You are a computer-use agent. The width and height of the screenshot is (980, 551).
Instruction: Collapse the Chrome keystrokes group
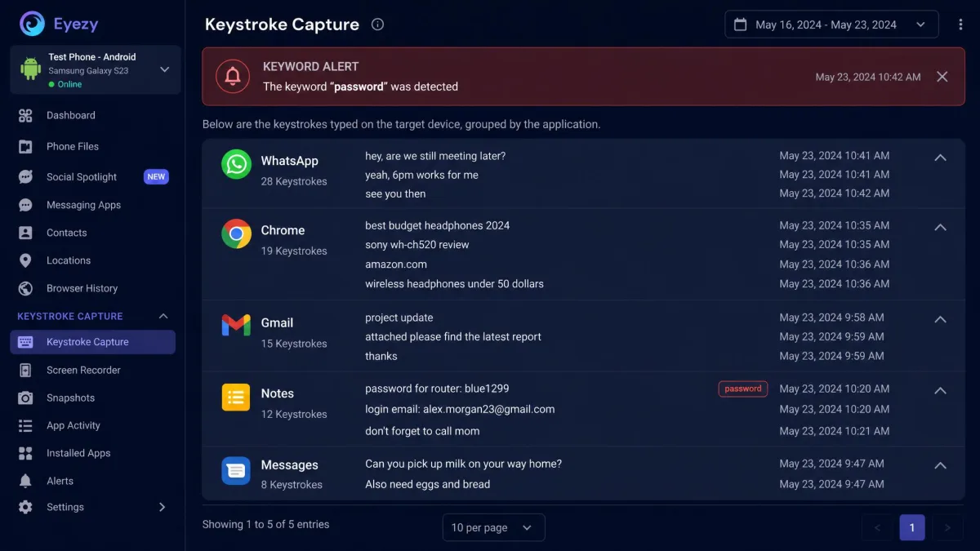[940, 227]
